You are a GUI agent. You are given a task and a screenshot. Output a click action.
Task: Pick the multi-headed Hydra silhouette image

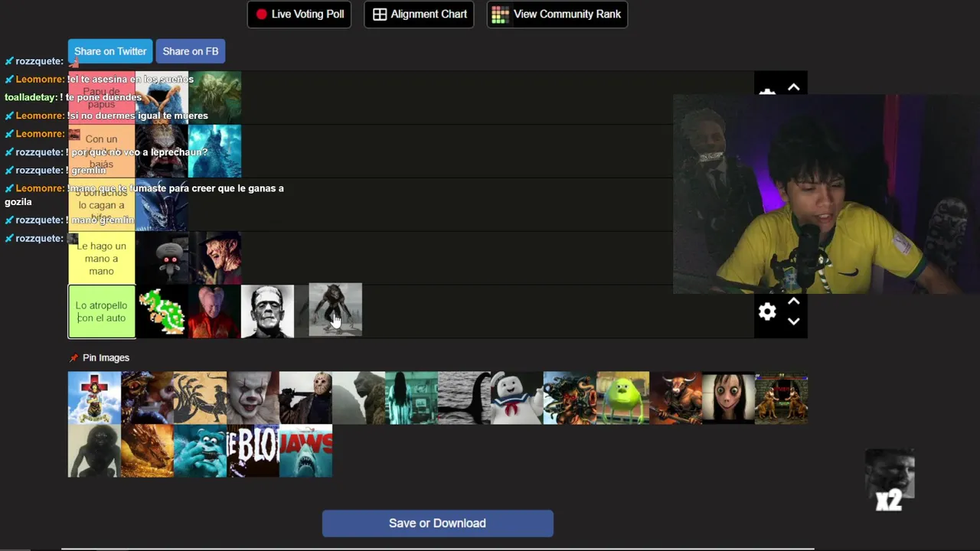pyautogui.click(x=200, y=398)
